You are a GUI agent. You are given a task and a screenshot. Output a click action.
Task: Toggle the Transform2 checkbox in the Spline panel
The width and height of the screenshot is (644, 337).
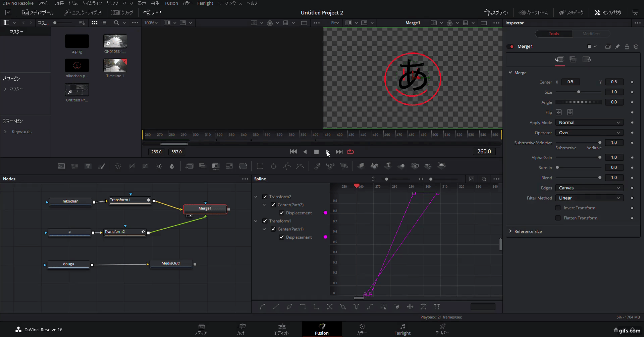coord(265,196)
